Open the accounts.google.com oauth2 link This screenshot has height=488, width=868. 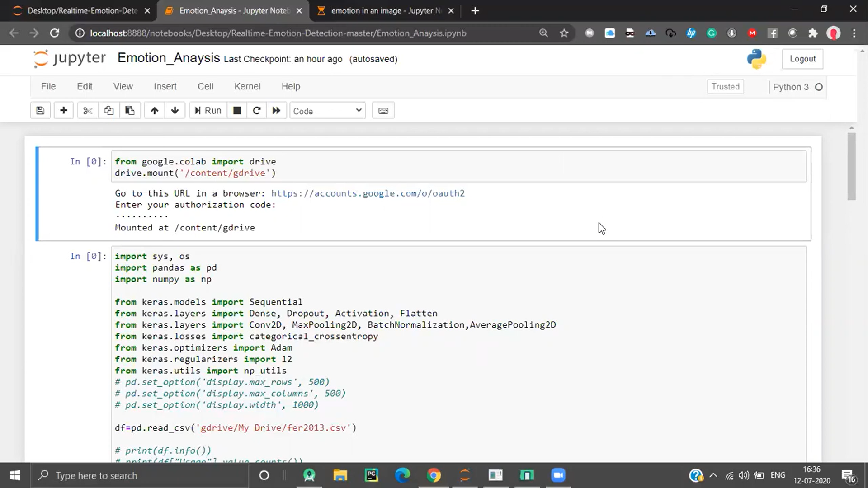pyautogui.click(x=368, y=193)
